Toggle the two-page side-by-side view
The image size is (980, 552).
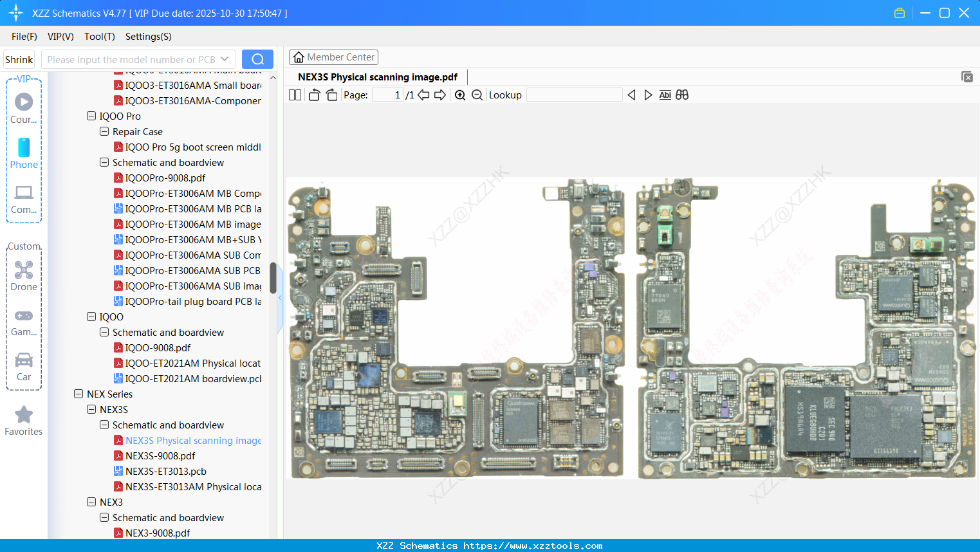tap(295, 95)
